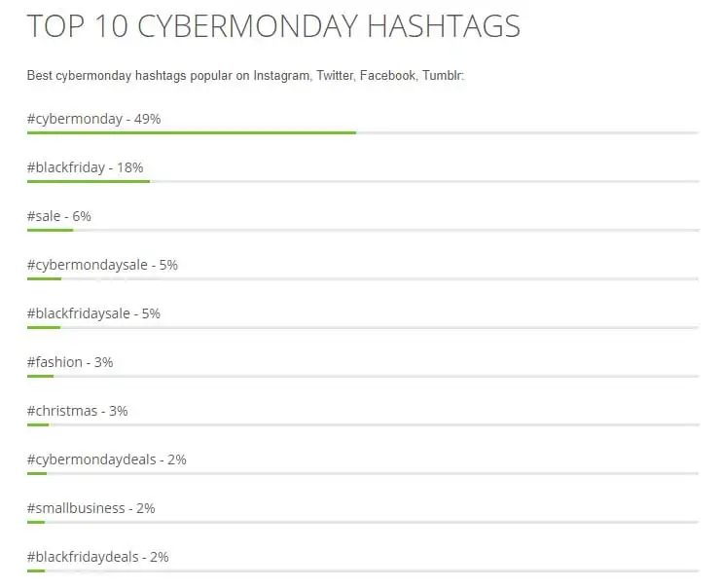The width and height of the screenshot is (722, 588).
Task: Select the #cybermonday - 49% label
Action: click(93, 119)
